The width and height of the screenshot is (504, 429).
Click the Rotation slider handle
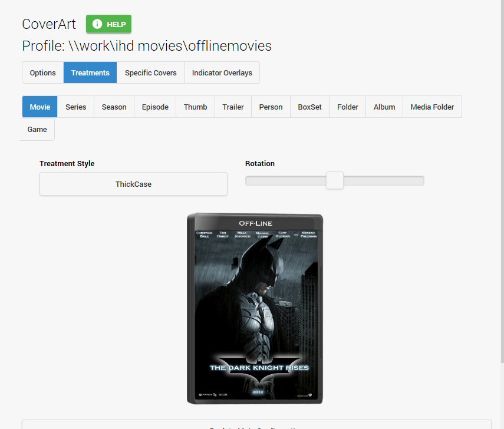(x=335, y=180)
